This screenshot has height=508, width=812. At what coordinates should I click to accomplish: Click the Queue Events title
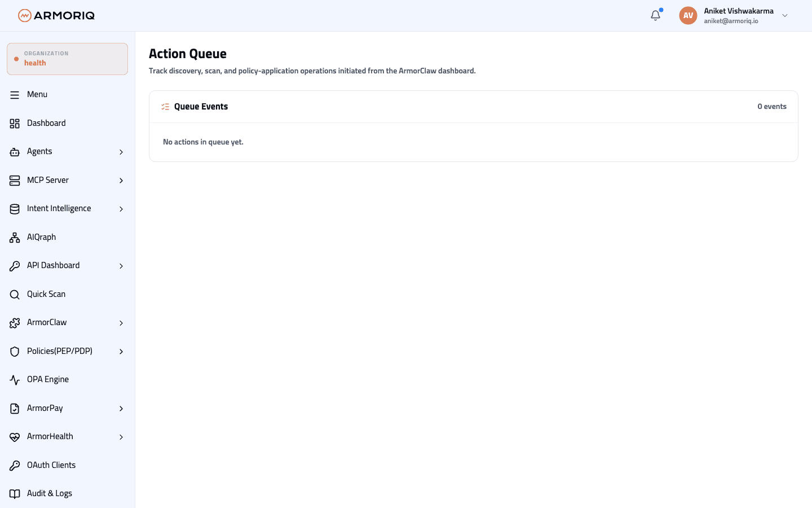[x=201, y=107]
